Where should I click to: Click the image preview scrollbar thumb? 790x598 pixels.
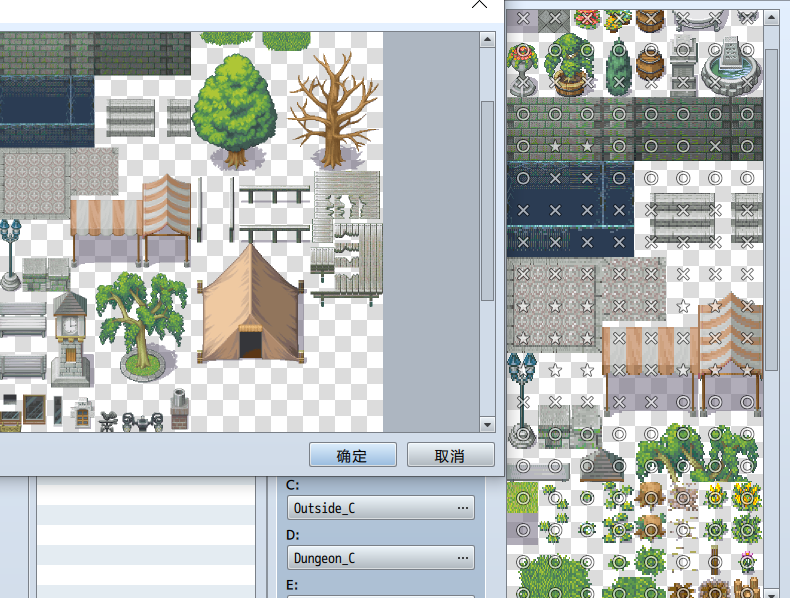[487, 201]
